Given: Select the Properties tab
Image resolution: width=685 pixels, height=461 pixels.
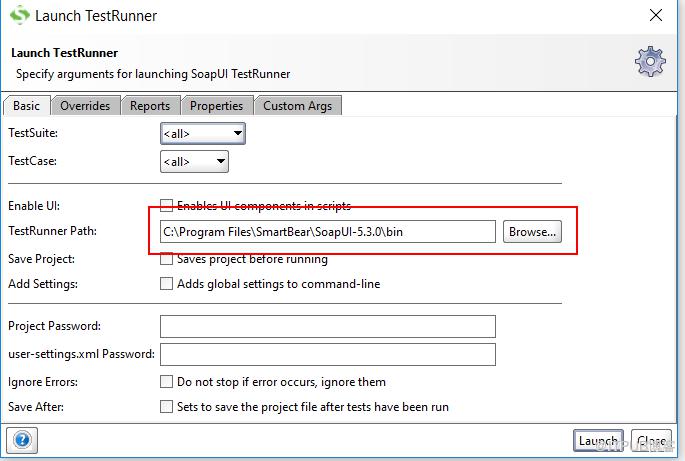Looking at the screenshot, I should [x=216, y=106].
